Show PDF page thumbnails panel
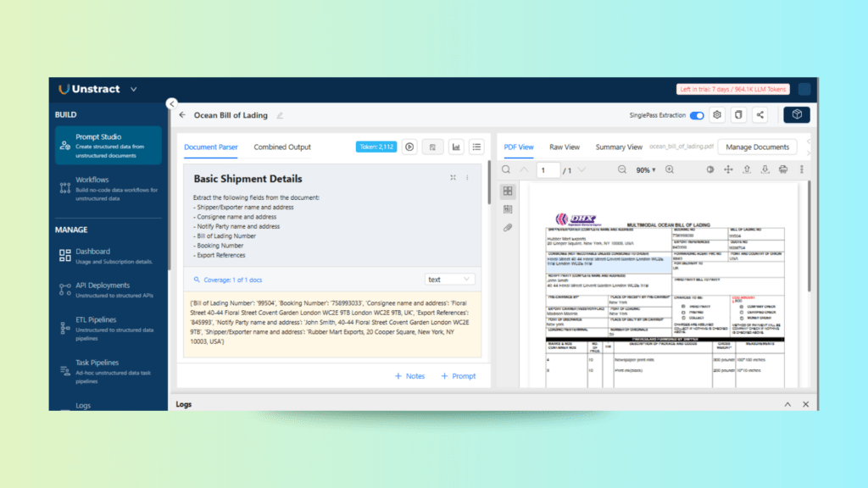The width and height of the screenshot is (868, 488). click(x=508, y=191)
